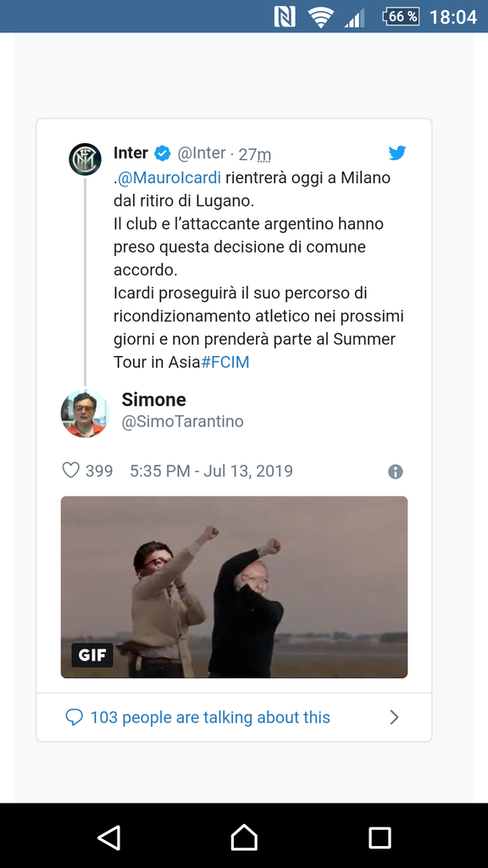Tap the GIF badge on the video
Viewport: 488px width, 868px height.
click(x=92, y=654)
